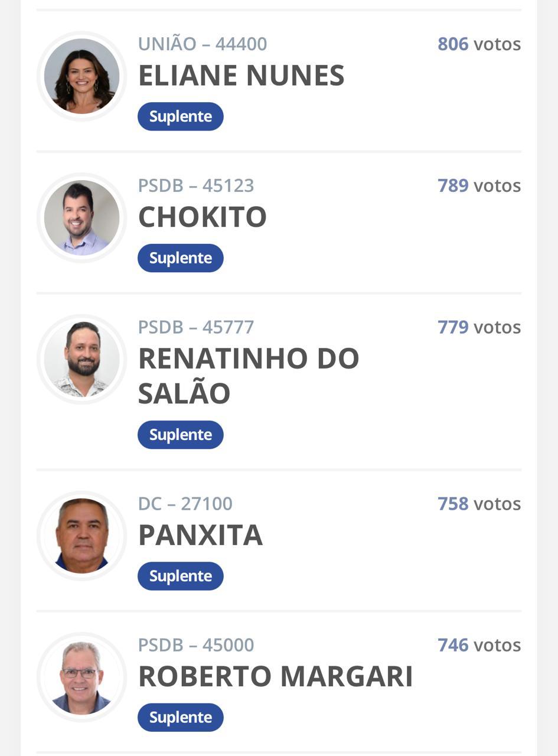Click the ROBERTO MARGARI name
The image size is (558, 756).
(x=275, y=677)
